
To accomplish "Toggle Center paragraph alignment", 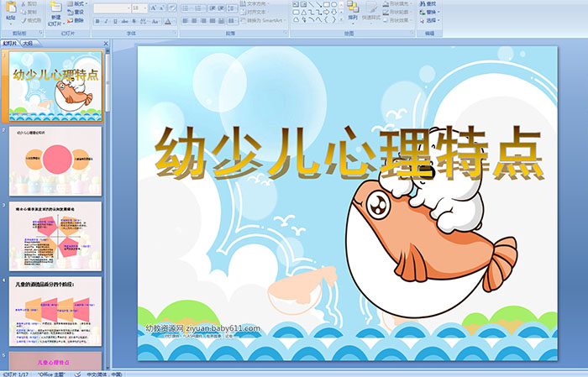I will click(194, 21).
